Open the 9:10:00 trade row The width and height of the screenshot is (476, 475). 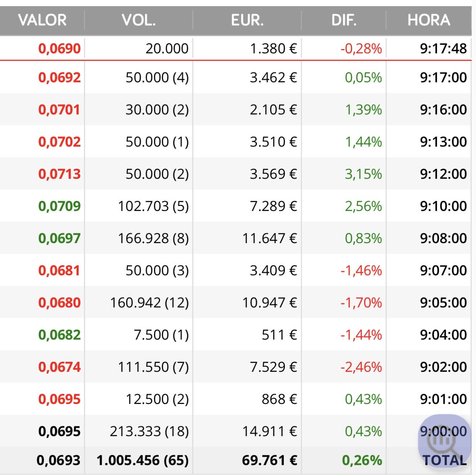(x=236, y=206)
